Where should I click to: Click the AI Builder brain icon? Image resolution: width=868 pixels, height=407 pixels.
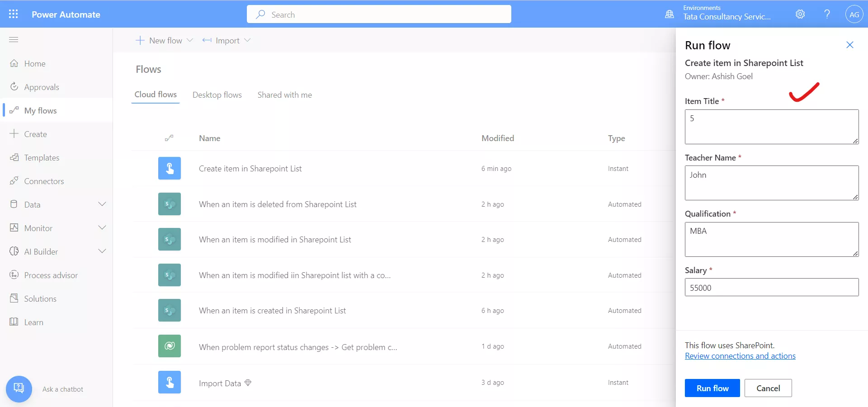click(x=14, y=251)
